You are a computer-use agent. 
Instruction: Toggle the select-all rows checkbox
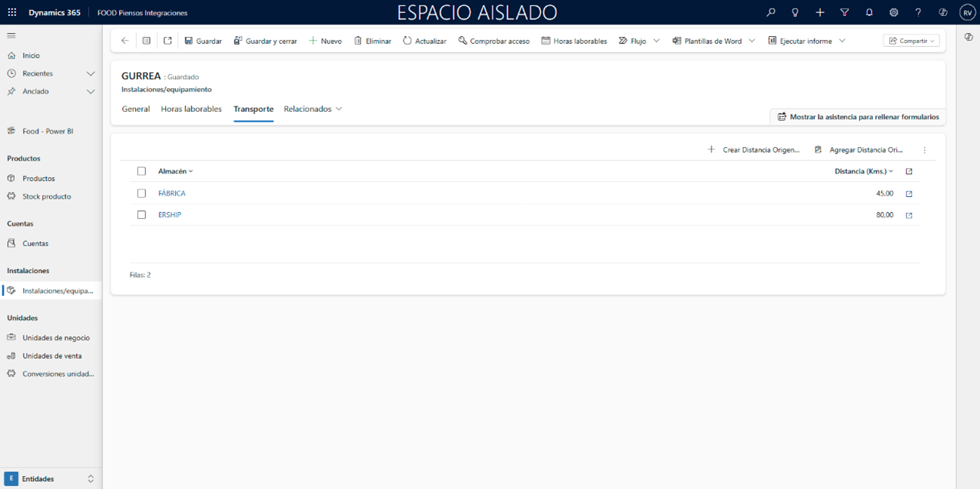pos(141,171)
